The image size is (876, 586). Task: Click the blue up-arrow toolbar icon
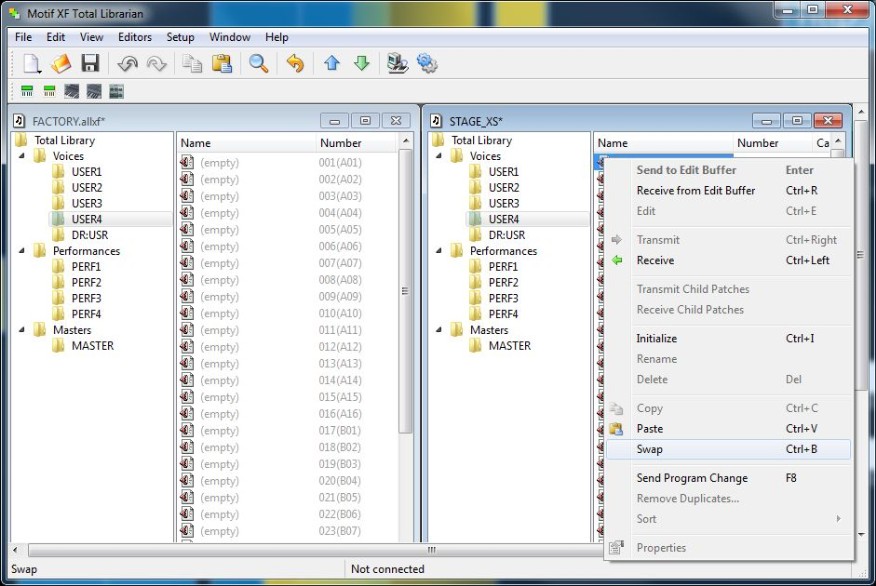point(332,63)
